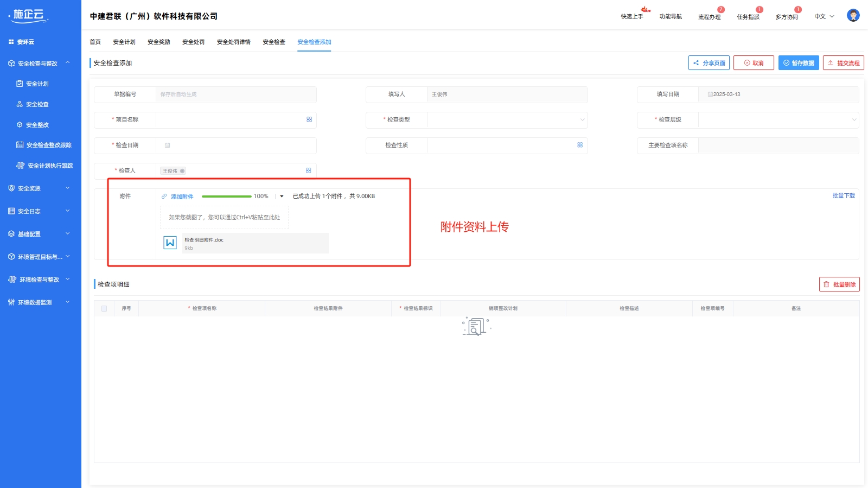Click the 提交流程 button
The image size is (868, 488).
(x=843, y=63)
